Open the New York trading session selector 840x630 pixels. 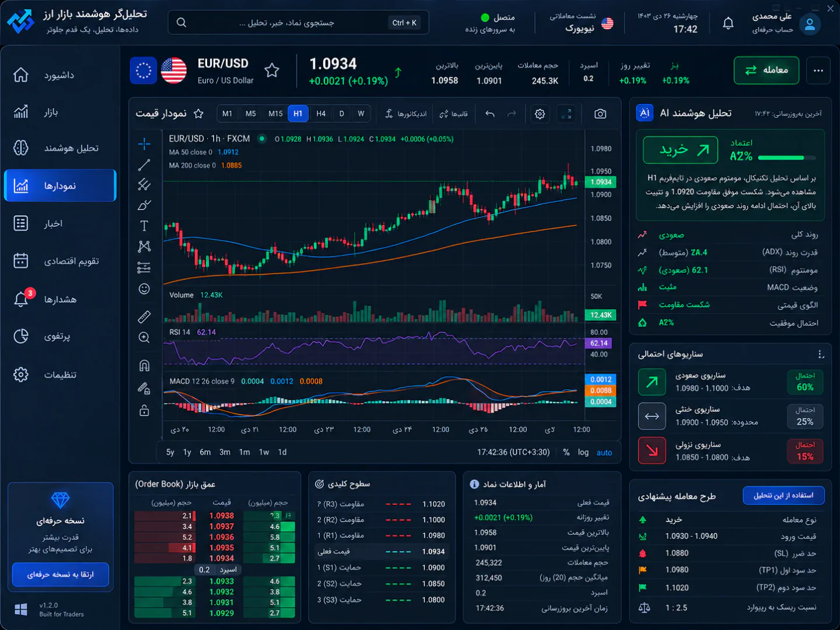coord(582,23)
